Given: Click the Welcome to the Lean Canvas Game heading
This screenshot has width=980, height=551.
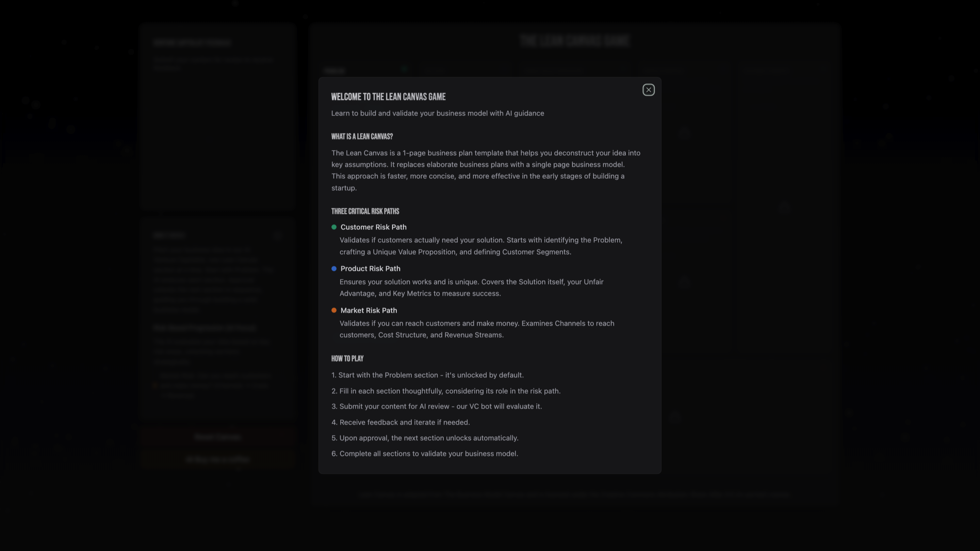Looking at the screenshot, I should (x=388, y=97).
